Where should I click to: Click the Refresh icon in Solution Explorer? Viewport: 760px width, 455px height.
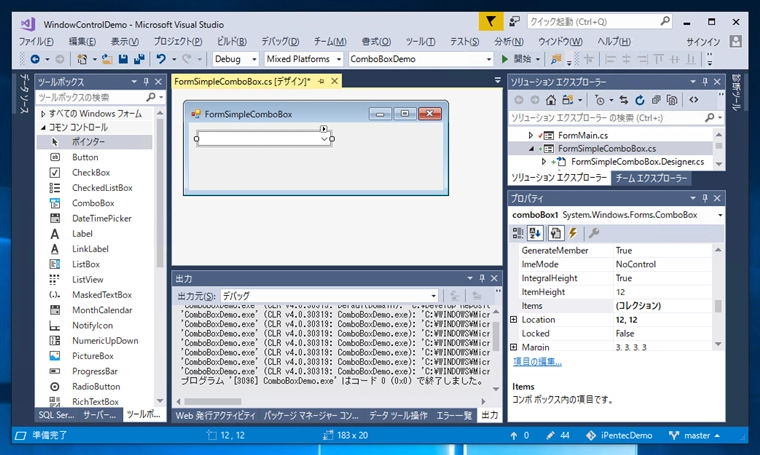[x=640, y=100]
